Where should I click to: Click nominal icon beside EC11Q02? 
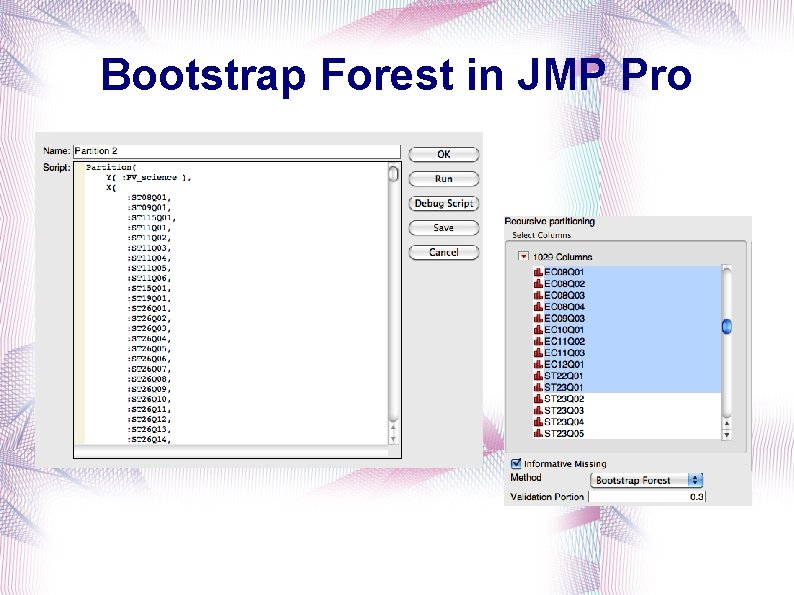(x=538, y=341)
